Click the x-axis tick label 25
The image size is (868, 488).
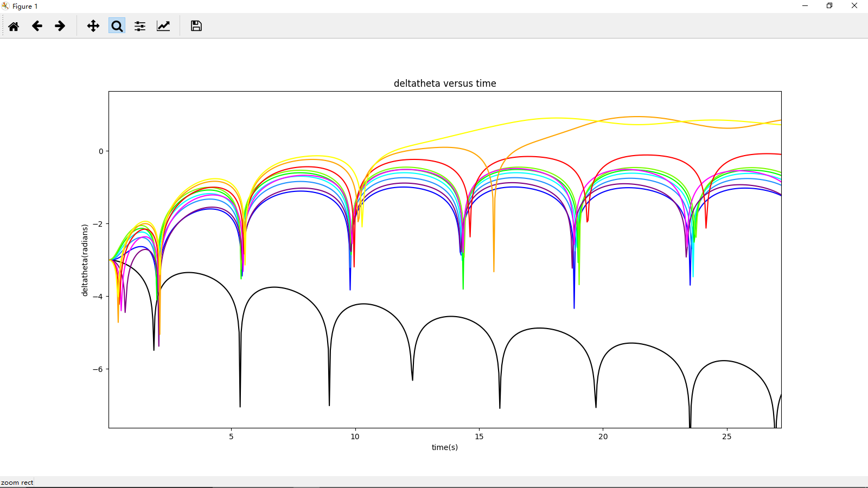point(727,436)
